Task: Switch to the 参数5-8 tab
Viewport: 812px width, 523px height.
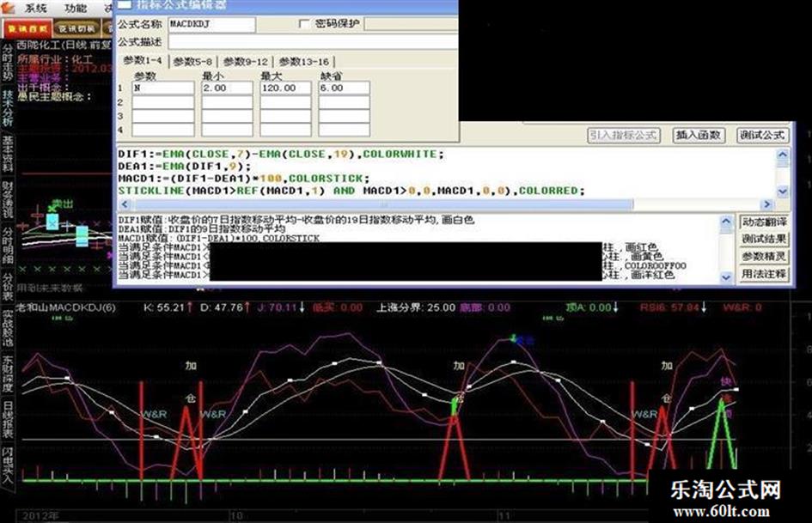Action: (193, 61)
